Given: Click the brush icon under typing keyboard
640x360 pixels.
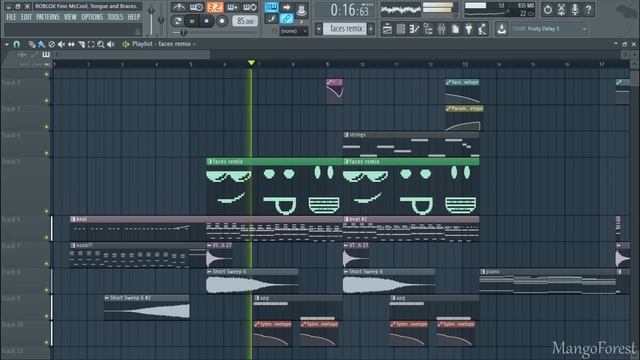Looking at the screenshot, I should [x=271, y=18].
